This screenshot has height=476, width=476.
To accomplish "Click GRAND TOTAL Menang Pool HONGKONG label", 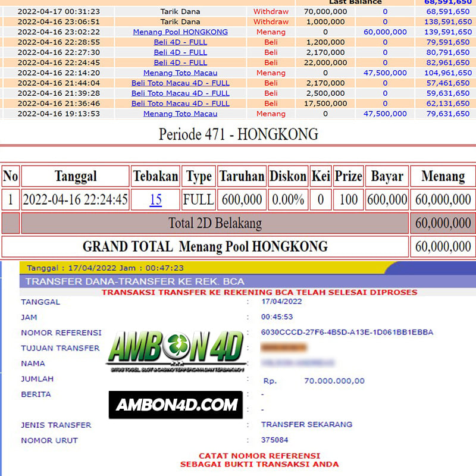I will 205,246.
